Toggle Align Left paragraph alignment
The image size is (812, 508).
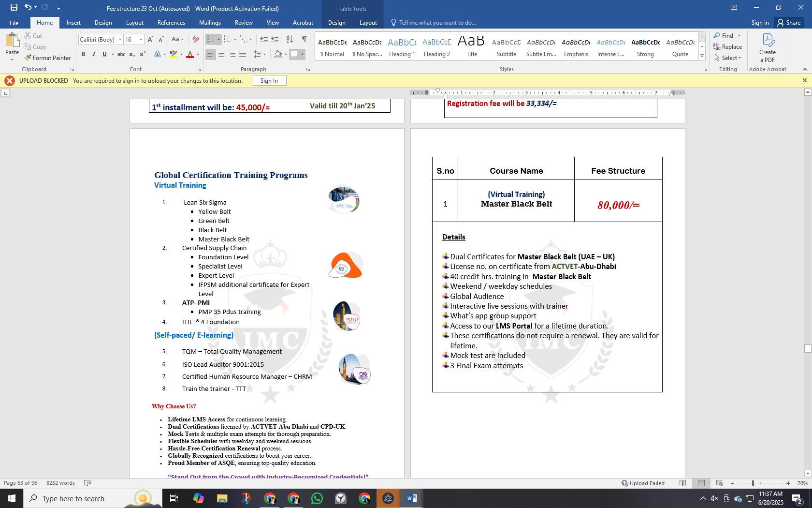[211, 54]
